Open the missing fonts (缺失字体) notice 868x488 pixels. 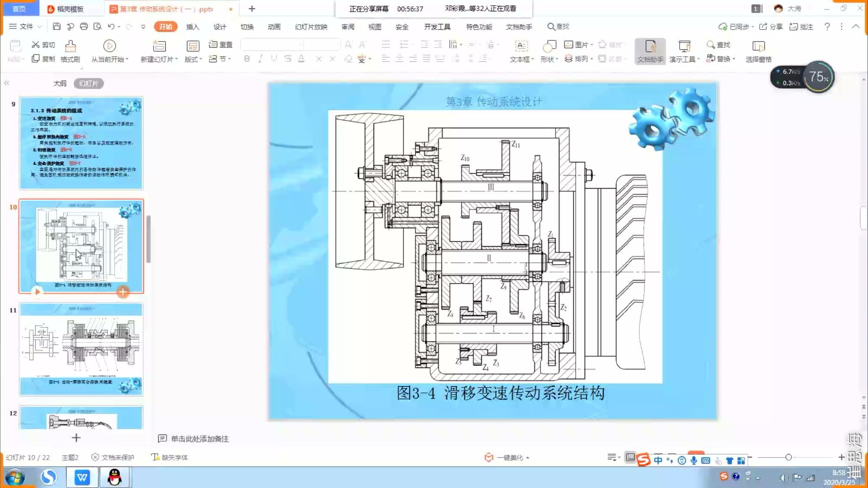(x=169, y=457)
